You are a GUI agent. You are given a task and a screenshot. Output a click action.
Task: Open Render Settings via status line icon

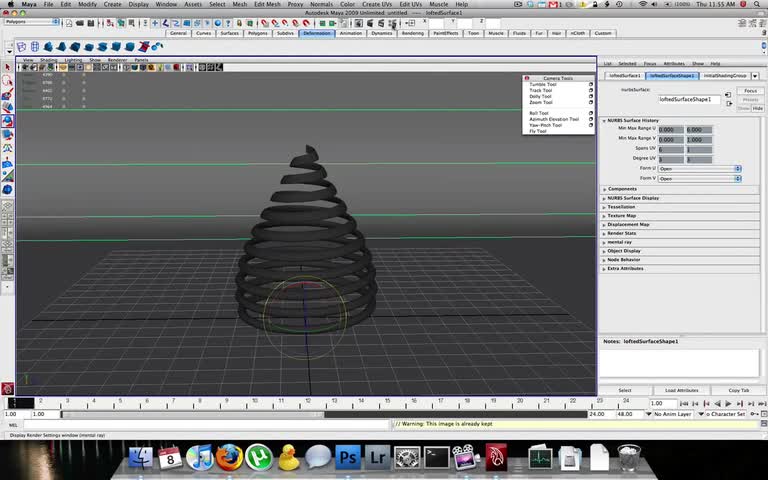point(392,23)
